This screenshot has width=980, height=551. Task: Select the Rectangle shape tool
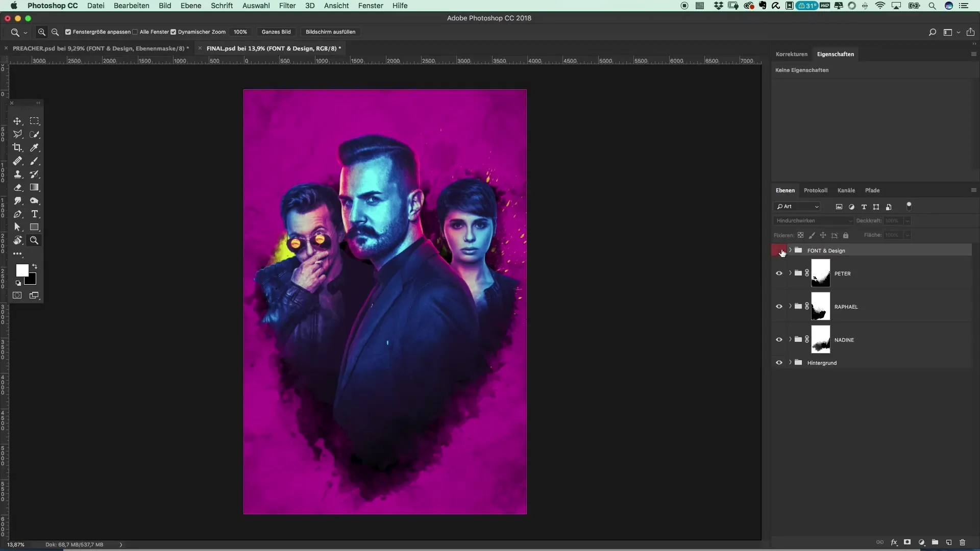34,228
